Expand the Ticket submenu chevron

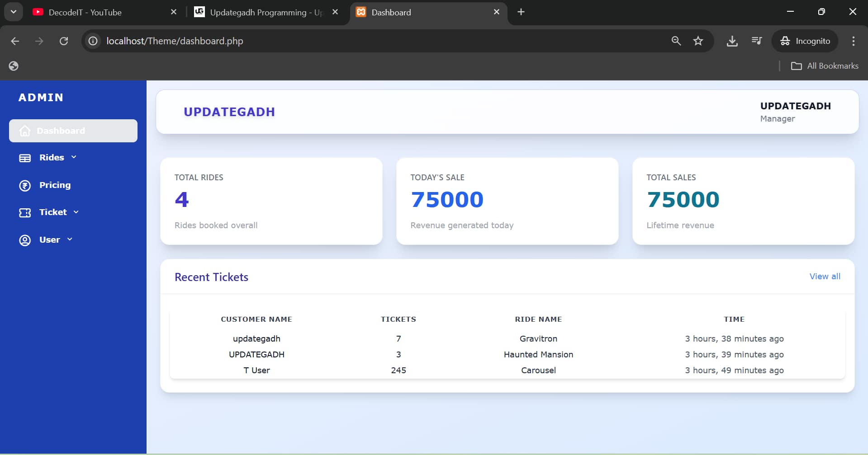(x=76, y=212)
